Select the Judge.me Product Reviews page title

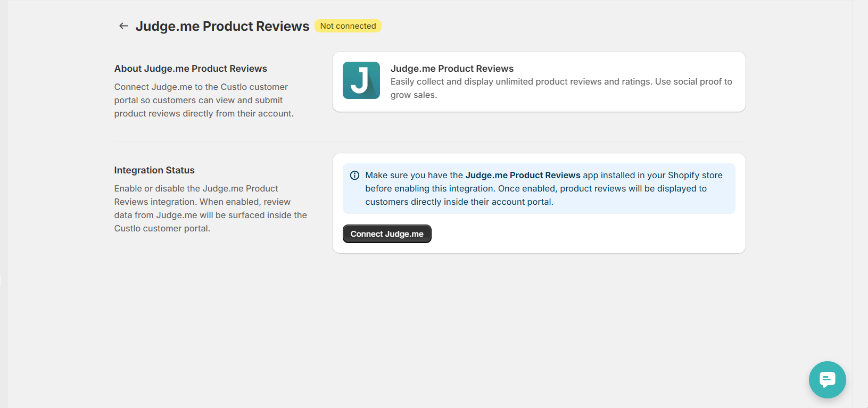click(222, 26)
